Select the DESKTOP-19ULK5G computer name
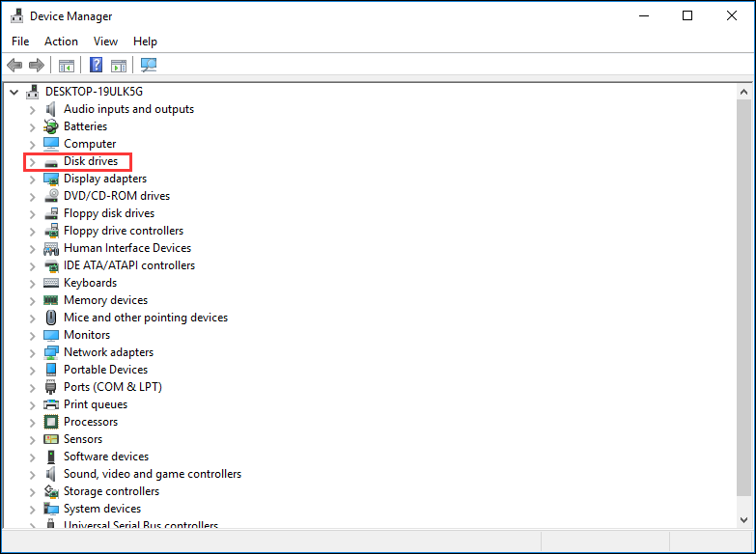The height and width of the screenshot is (554, 756). [94, 92]
